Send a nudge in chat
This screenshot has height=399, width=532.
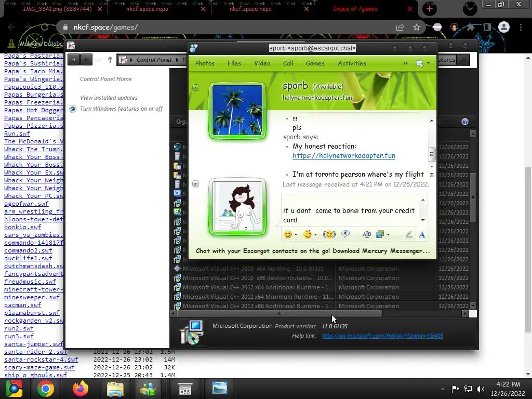tap(329, 234)
